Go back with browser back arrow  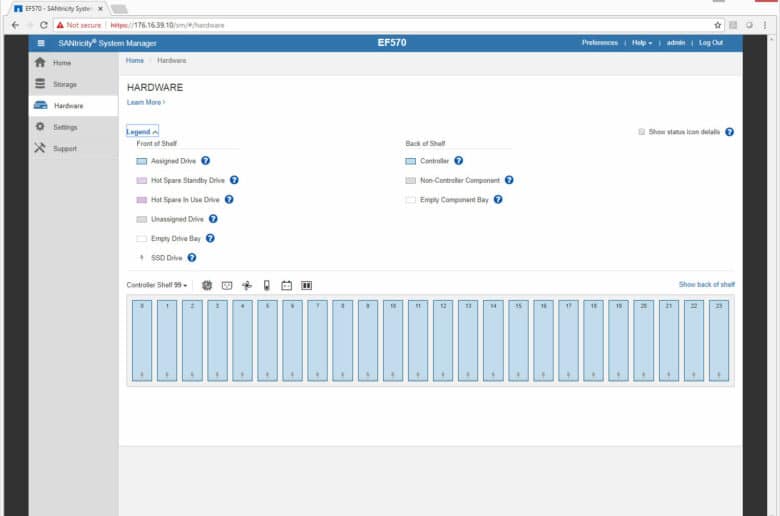[x=15, y=25]
